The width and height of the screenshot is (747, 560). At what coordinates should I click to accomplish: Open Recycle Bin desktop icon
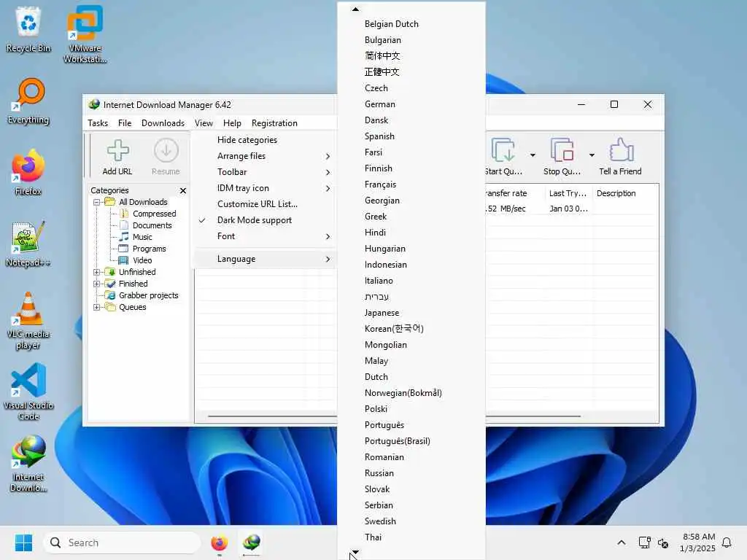click(x=28, y=30)
